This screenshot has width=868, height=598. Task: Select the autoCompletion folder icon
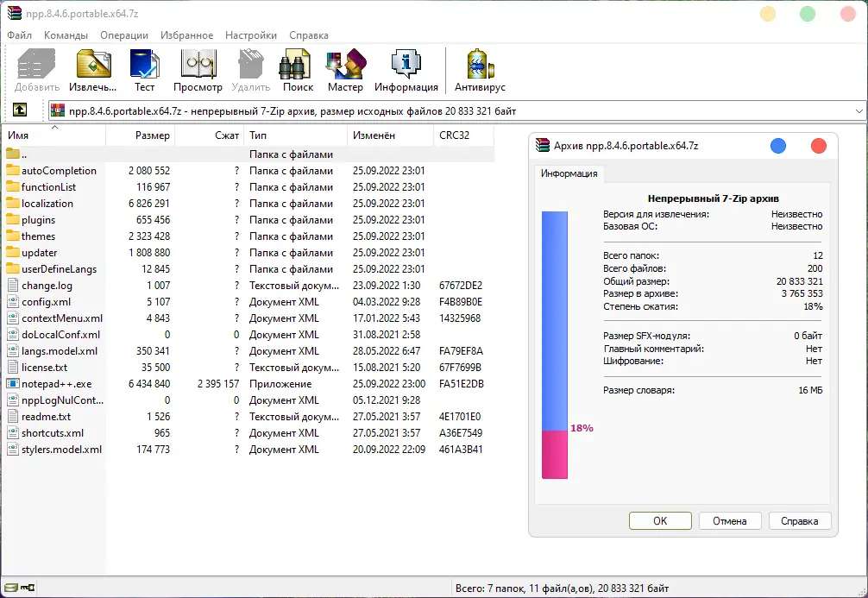[13, 170]
